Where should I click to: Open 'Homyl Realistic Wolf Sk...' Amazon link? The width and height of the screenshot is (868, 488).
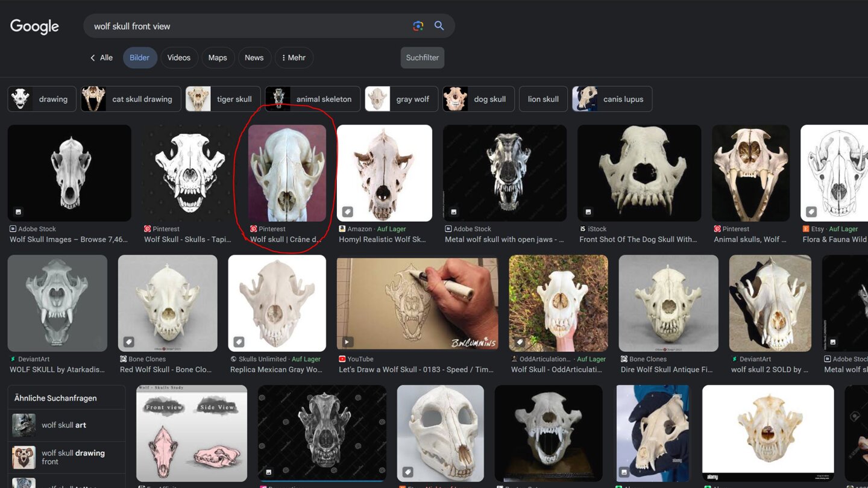point(382,239)
